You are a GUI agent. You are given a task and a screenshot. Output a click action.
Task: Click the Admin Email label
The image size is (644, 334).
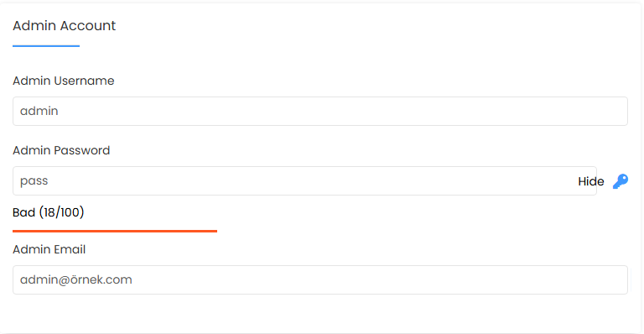(49, 249)
